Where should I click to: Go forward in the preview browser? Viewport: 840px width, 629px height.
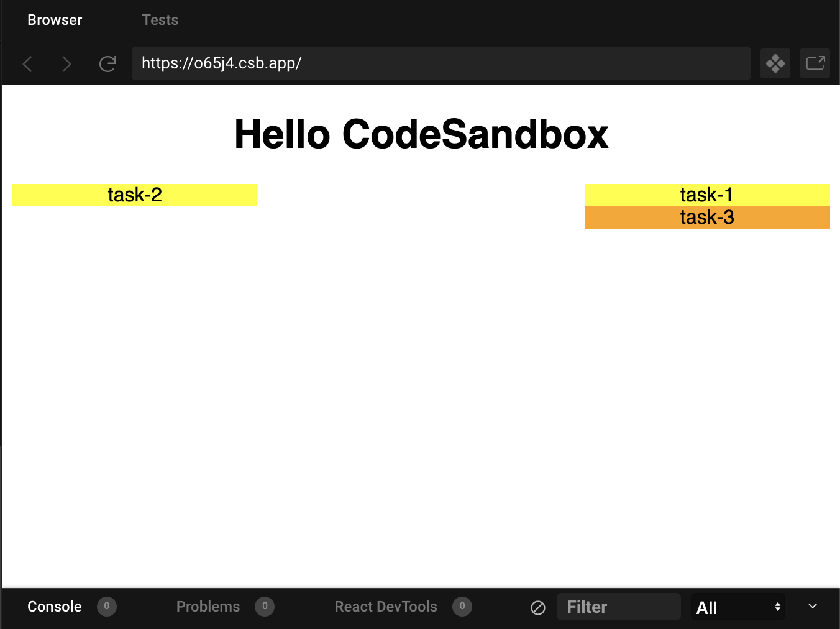click(x=66, y=63)
